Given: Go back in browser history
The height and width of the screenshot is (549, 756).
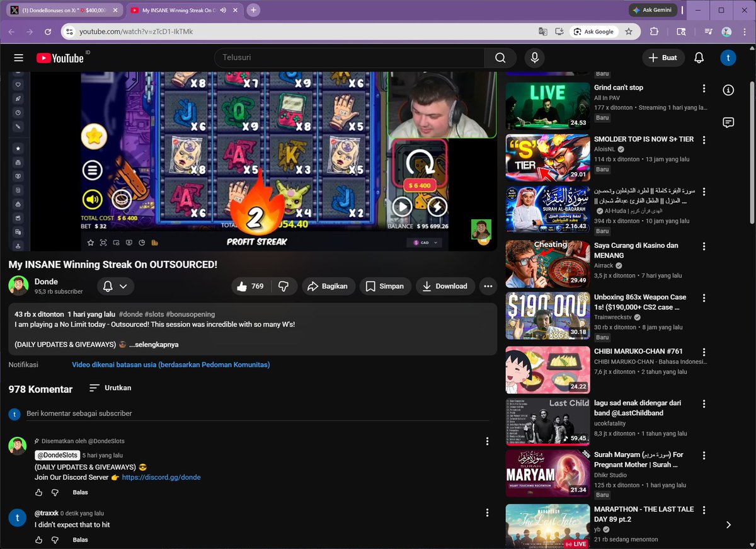Looking at the screenshot, I should 12,32.
